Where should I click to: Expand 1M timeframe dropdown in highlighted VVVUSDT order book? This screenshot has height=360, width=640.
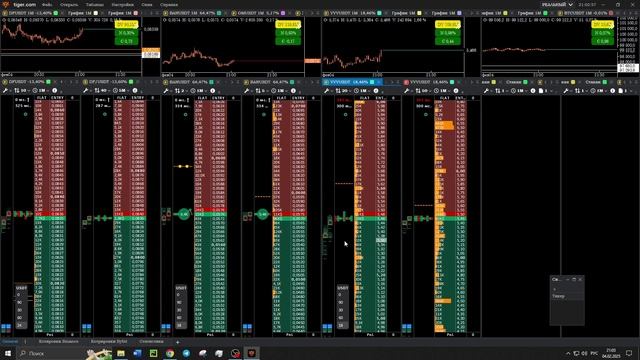362,90
